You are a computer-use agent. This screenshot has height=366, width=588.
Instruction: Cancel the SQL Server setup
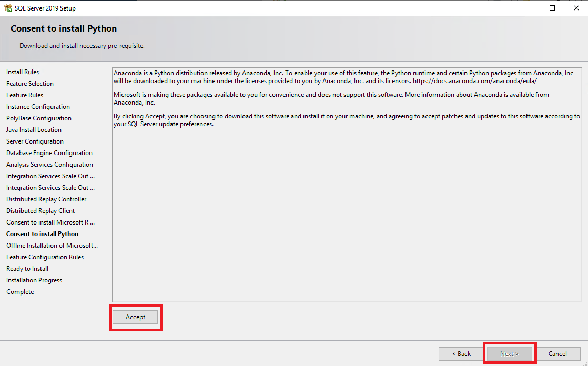click(x=557, y=353)
